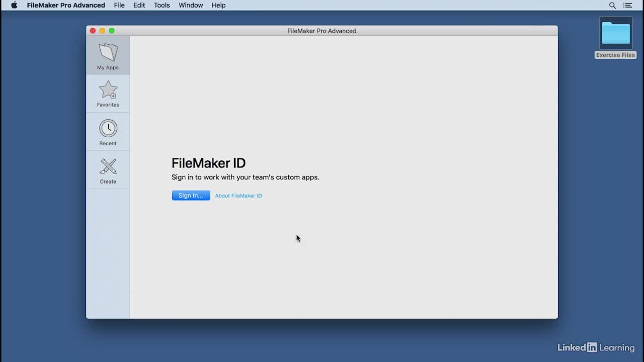Follow the About FileMaker ID link
Image resolution: width=644 pixels, height=362 pixels.
tap(238, 196)
